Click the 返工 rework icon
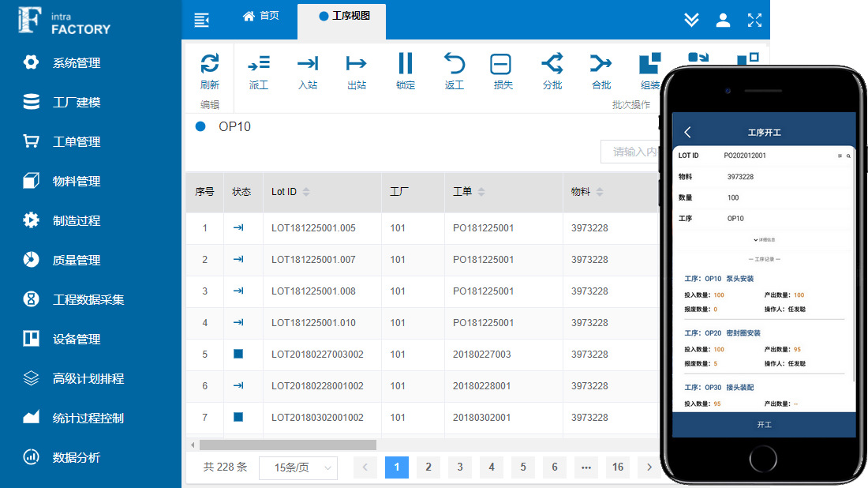 [x=455, y=64]
